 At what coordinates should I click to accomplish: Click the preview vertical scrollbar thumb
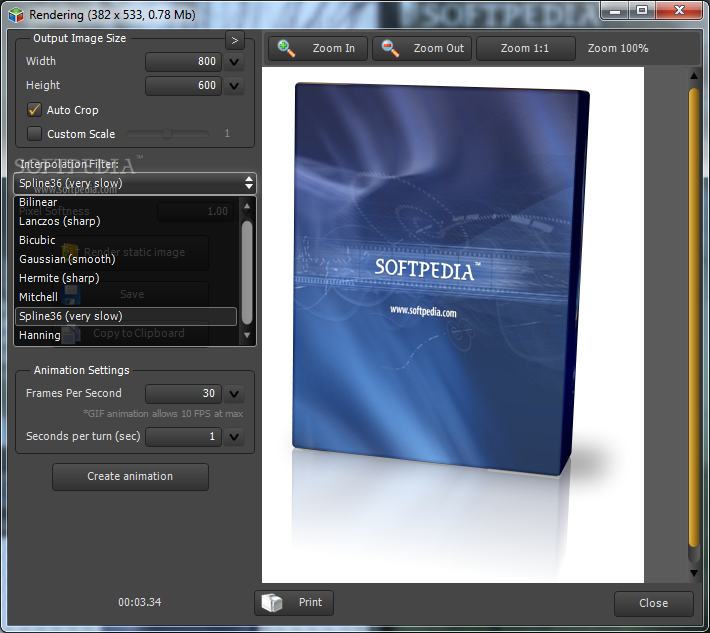pos(694,317)
